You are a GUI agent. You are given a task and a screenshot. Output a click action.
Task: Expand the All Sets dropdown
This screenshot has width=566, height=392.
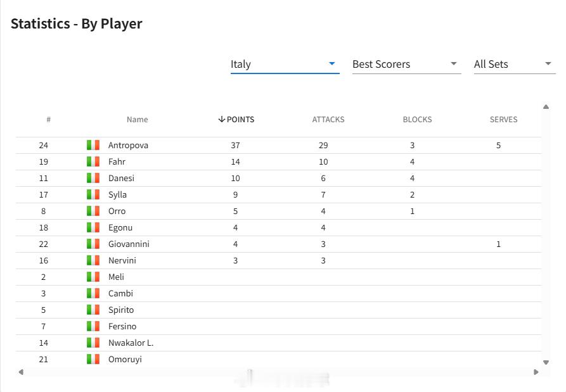tap(515, 64)
